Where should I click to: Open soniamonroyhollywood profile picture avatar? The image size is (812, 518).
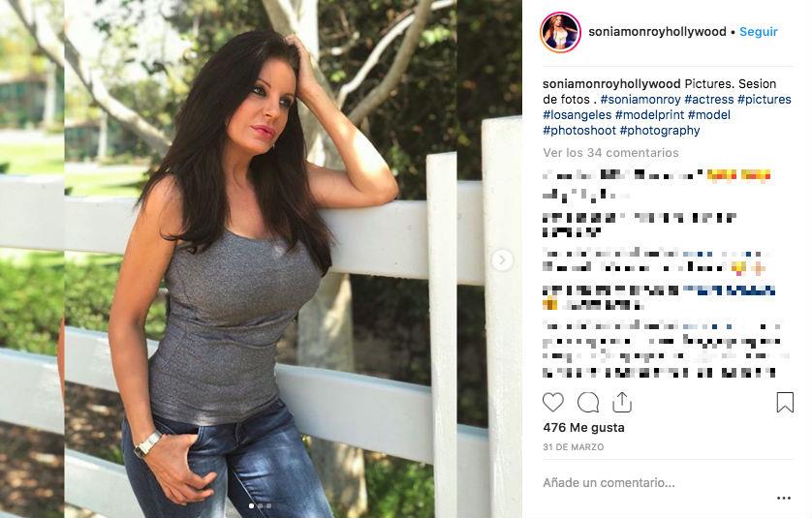click(x=560, y=32)
